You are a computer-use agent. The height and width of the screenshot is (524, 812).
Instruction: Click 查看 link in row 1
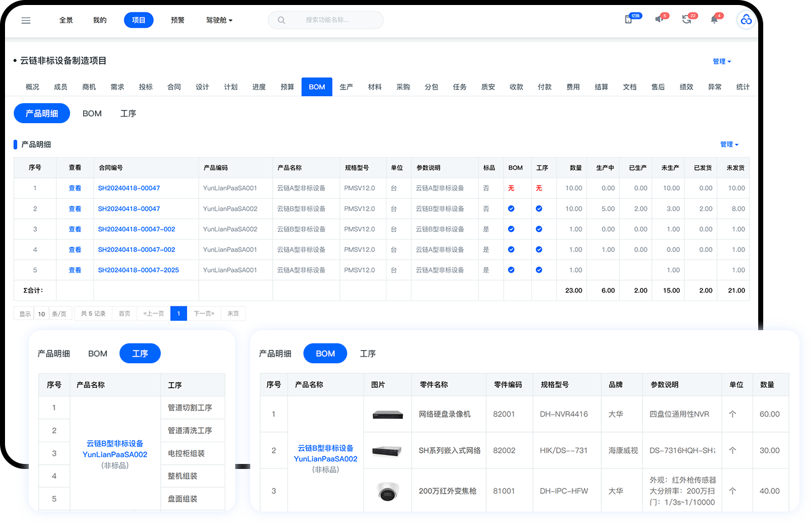click(x=75, y=188)
